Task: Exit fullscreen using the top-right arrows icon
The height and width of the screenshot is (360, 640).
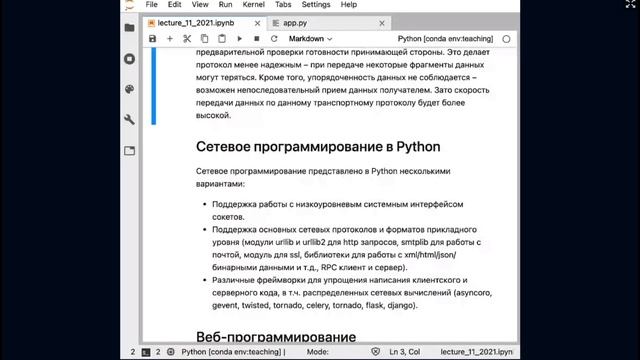Action: pyautogui.click(x=630, y=4)
